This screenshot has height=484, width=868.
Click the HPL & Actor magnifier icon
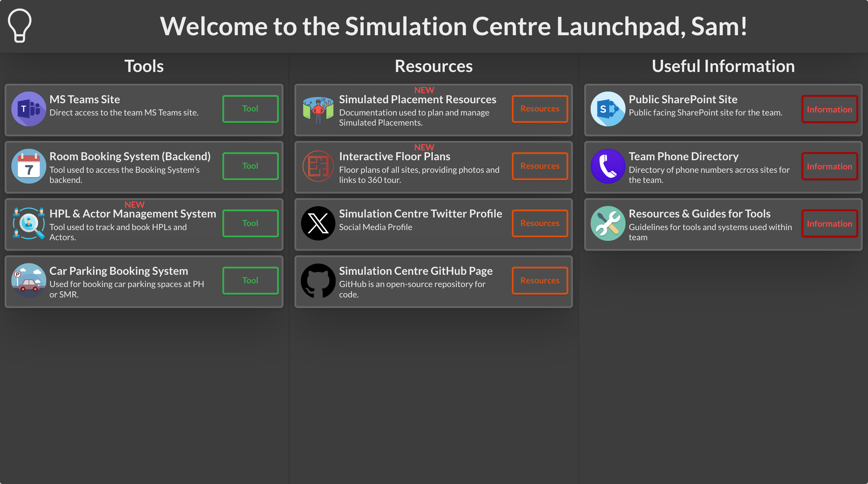(29, 223)
